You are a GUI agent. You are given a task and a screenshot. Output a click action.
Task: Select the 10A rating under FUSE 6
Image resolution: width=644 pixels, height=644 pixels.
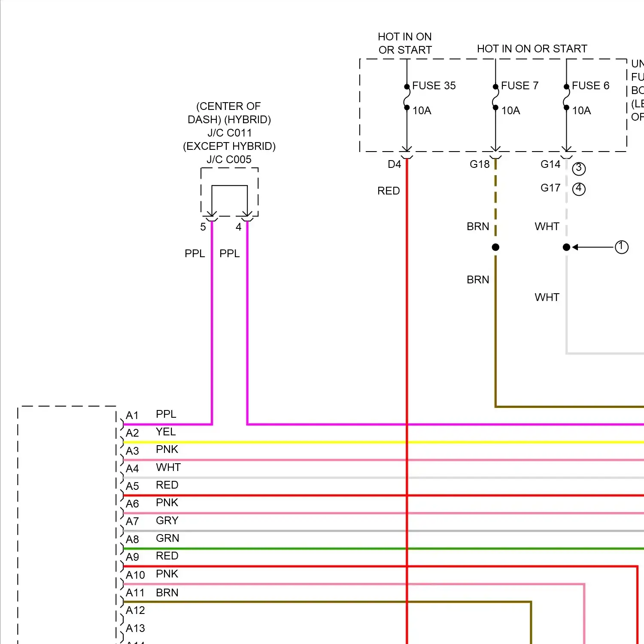[x=581, y=111]
